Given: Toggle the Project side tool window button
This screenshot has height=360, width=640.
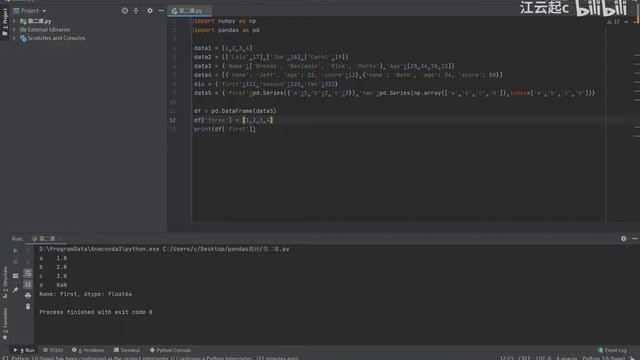Looking at the screenshot, I should click(5, 22).
